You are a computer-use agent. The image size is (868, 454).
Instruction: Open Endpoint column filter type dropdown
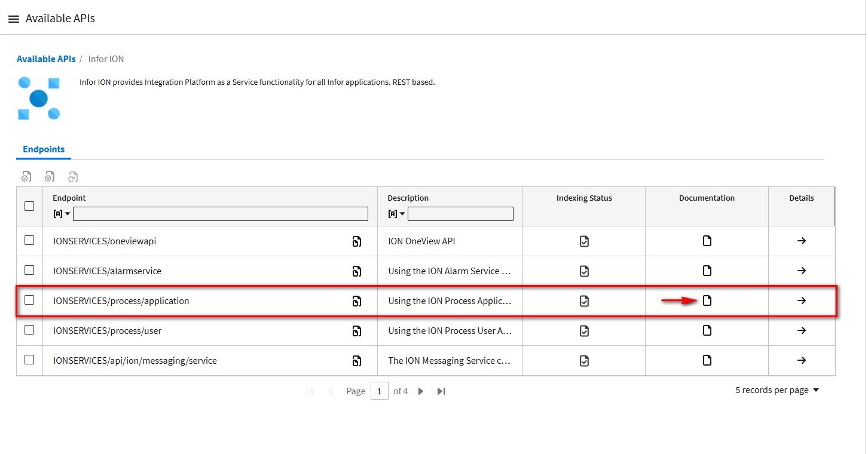tap(62, 214)
